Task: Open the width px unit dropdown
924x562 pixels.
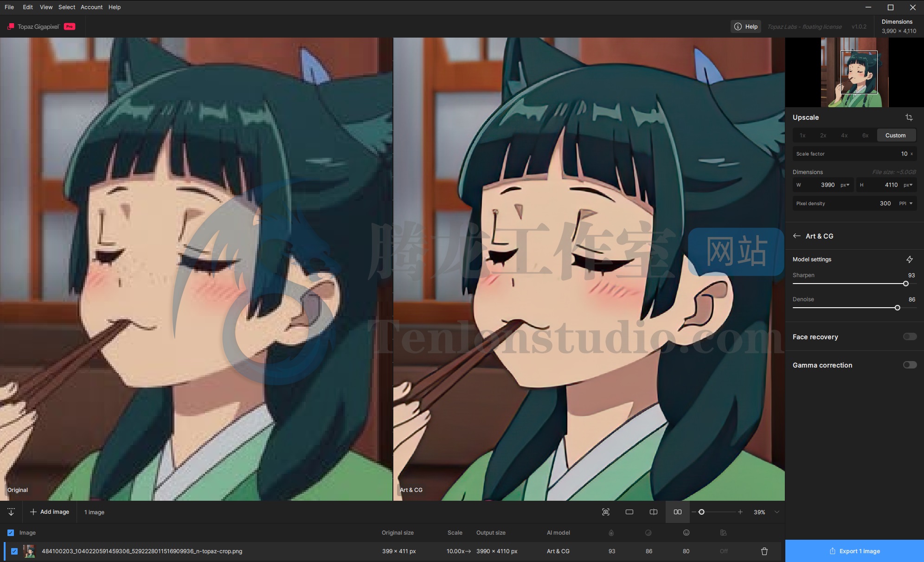Action: point(845,185)
